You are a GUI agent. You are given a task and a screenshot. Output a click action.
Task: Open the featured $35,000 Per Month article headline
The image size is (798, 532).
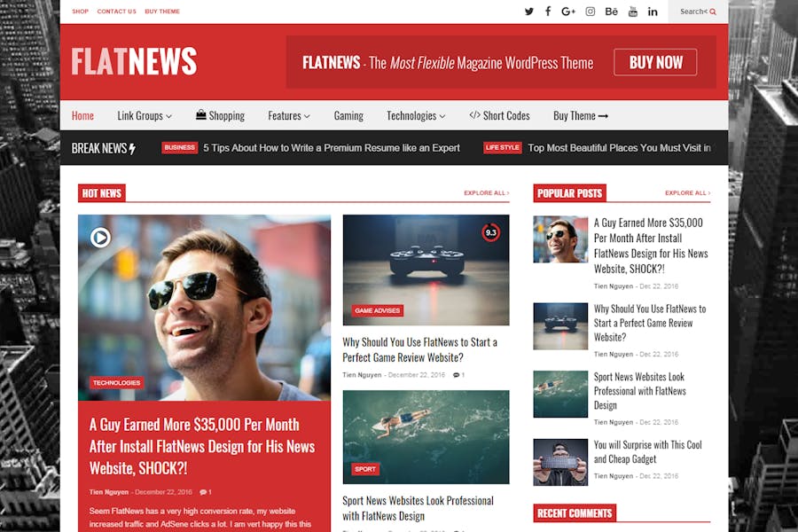click(x=202, y=446)
